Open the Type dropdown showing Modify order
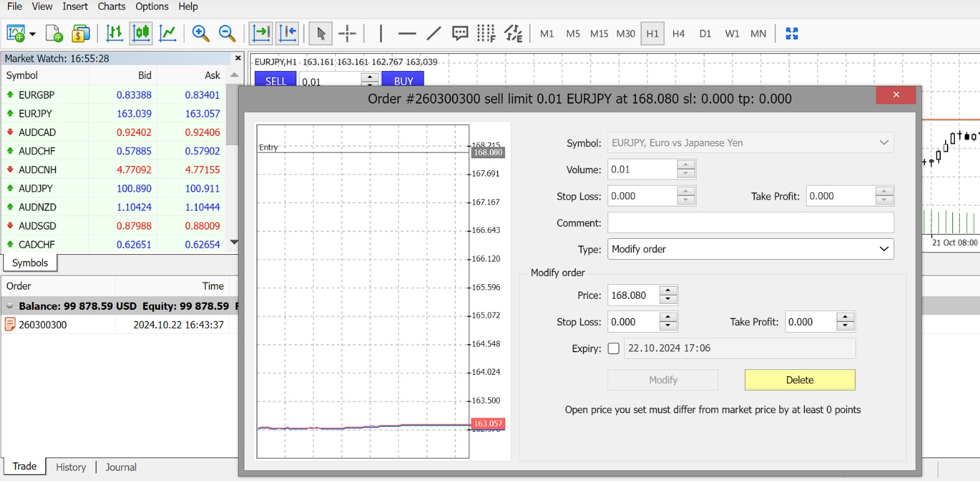Viewport: 980px width, 482px height. 750,249
